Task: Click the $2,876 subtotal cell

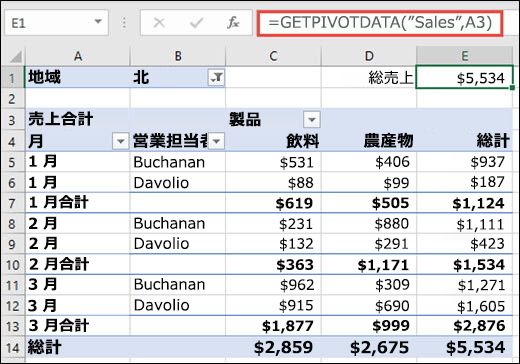Action: click(x=464, y=326)
